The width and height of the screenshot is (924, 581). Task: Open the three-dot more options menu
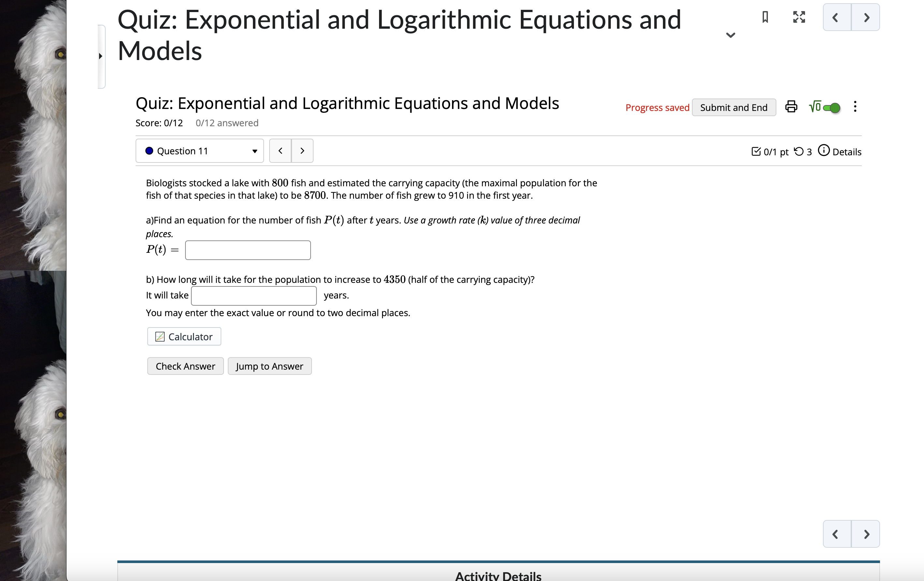pyautogui.click(x=855, y=107)
